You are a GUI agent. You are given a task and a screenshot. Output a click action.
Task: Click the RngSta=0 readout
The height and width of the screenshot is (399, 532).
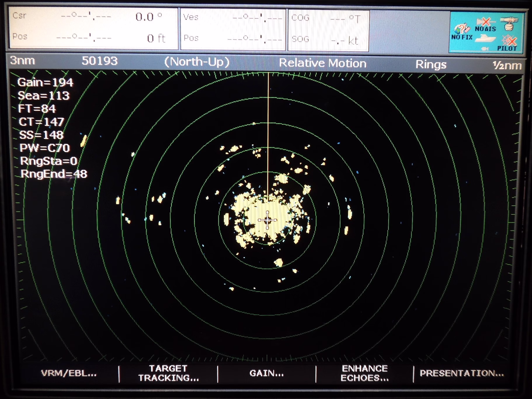pos(49,161)
